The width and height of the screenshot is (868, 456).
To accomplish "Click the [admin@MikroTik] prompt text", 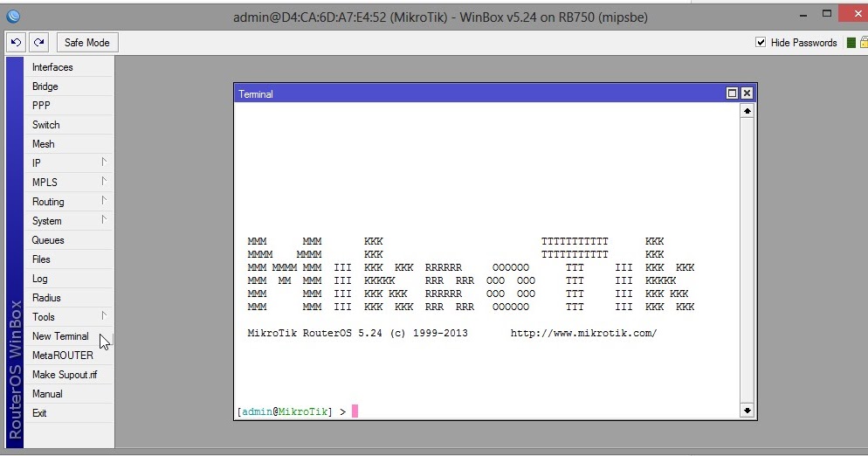I will [285, 411].
